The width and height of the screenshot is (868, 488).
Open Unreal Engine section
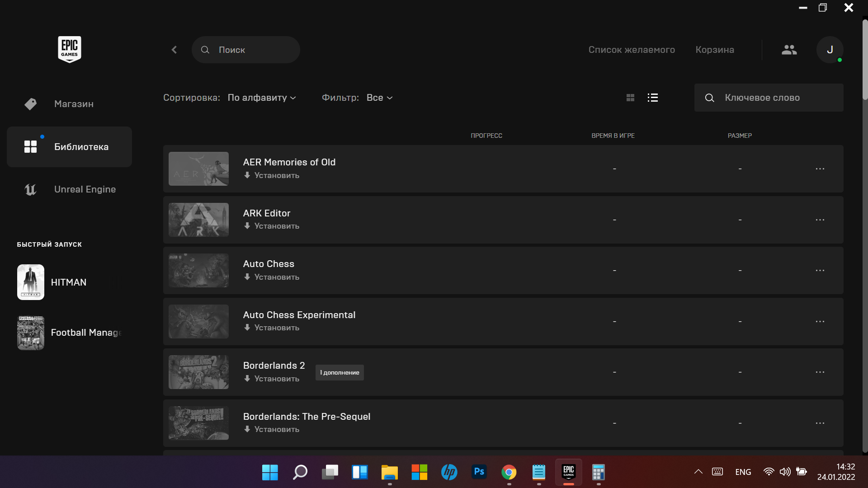point(85,189)
